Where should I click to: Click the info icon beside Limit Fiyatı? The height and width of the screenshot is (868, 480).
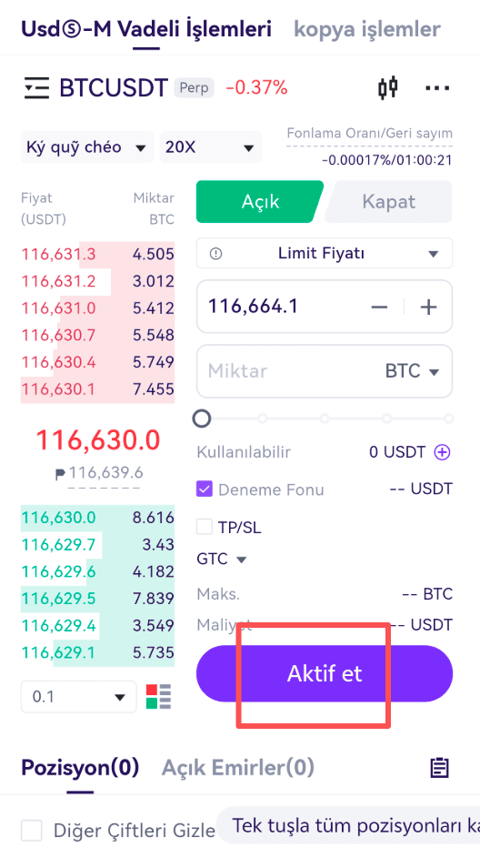point(215,254)
